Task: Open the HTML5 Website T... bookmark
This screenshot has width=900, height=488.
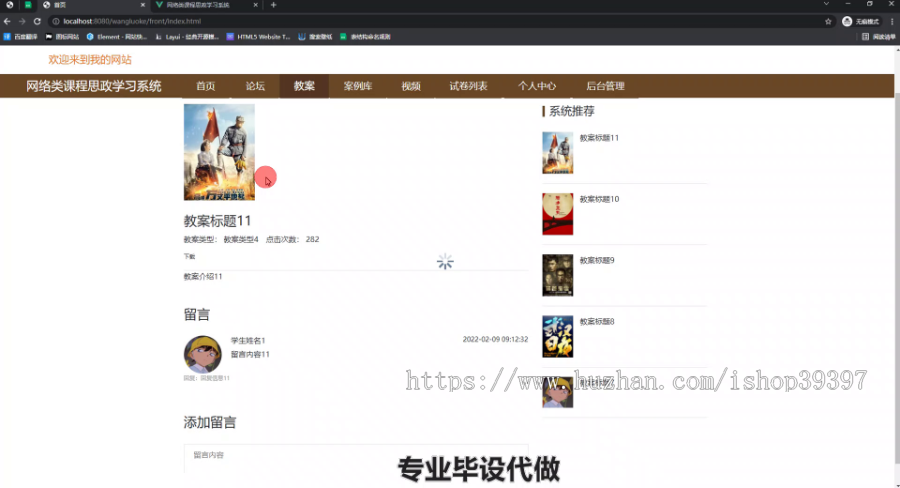Action: point(258,37)
